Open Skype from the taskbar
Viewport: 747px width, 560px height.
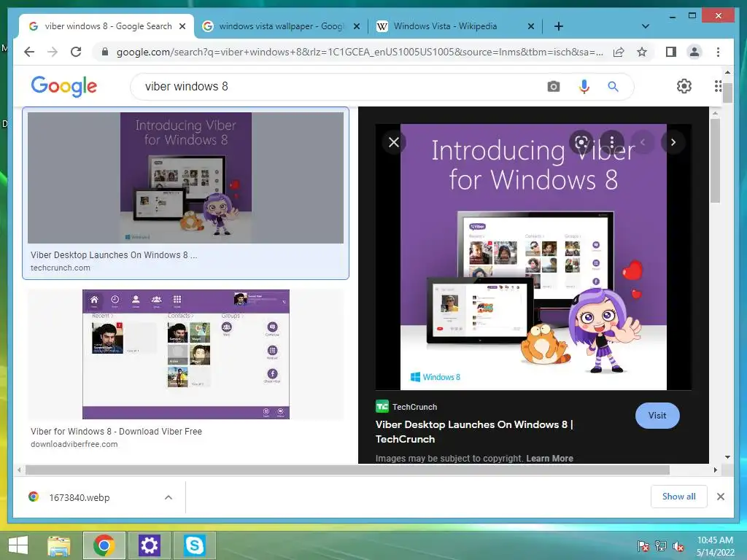(x=194, y=545)
